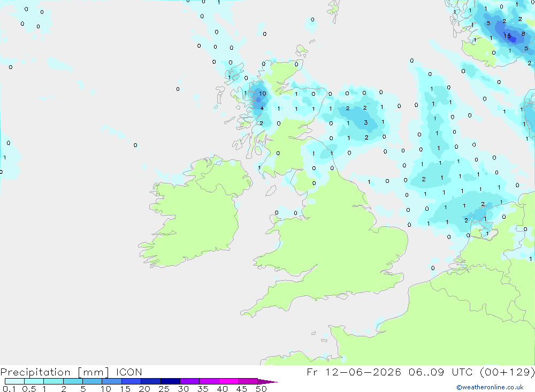Click the '40' legend scale label

(x=222, y=389)
